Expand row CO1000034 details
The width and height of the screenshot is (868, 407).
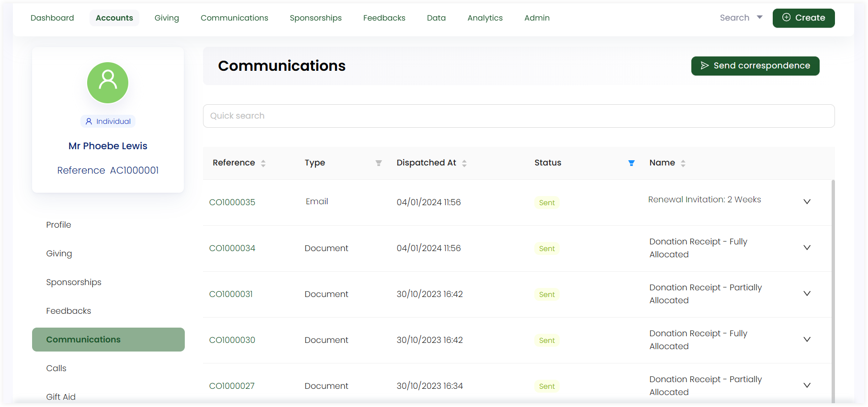[807, 248]
